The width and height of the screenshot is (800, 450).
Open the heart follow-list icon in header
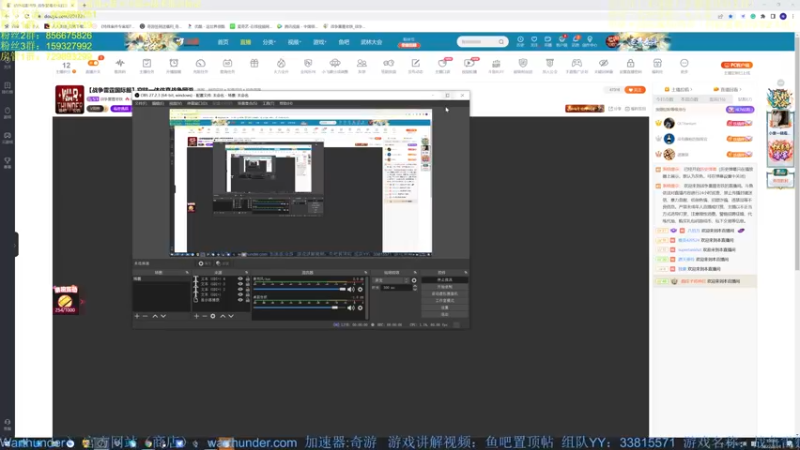[x=534, y=39]
